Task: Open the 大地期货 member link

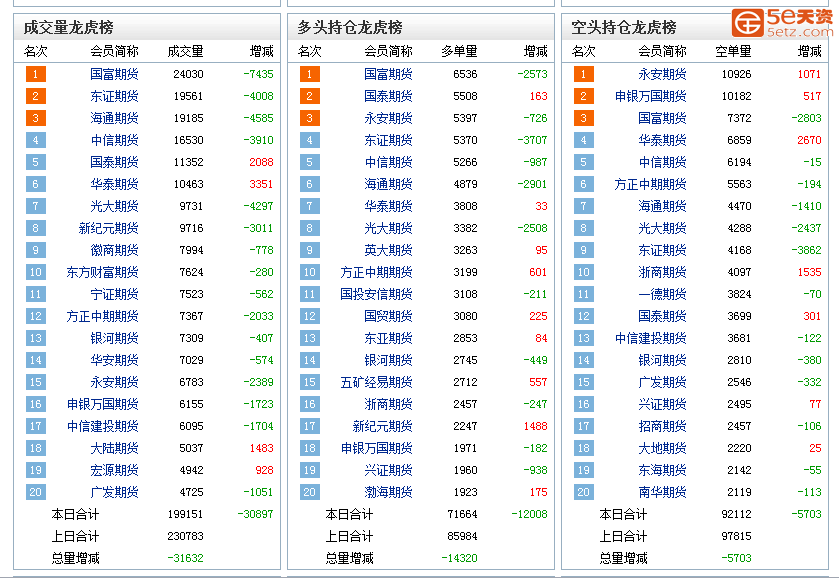Action: click(662, 448)
